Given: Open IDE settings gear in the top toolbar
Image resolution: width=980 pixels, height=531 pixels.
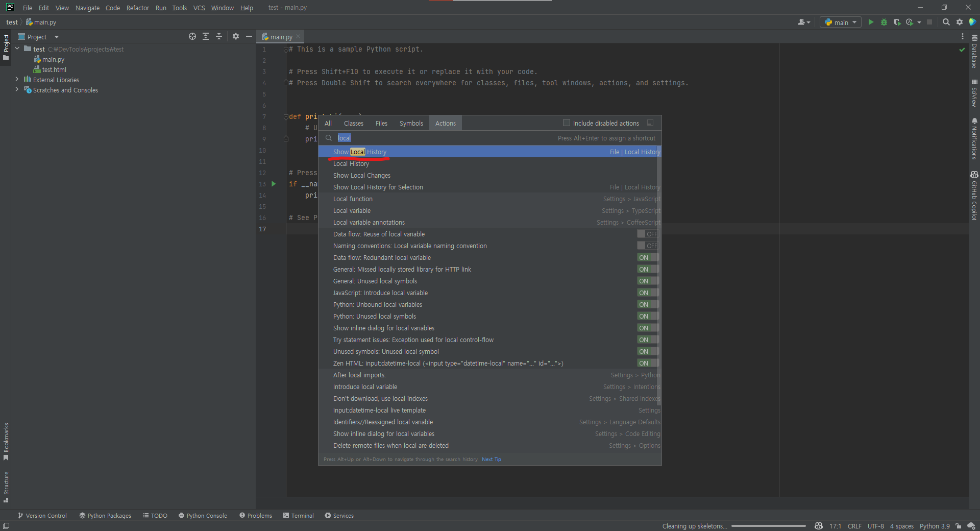Looking at the screenshot, I should 960,22.
